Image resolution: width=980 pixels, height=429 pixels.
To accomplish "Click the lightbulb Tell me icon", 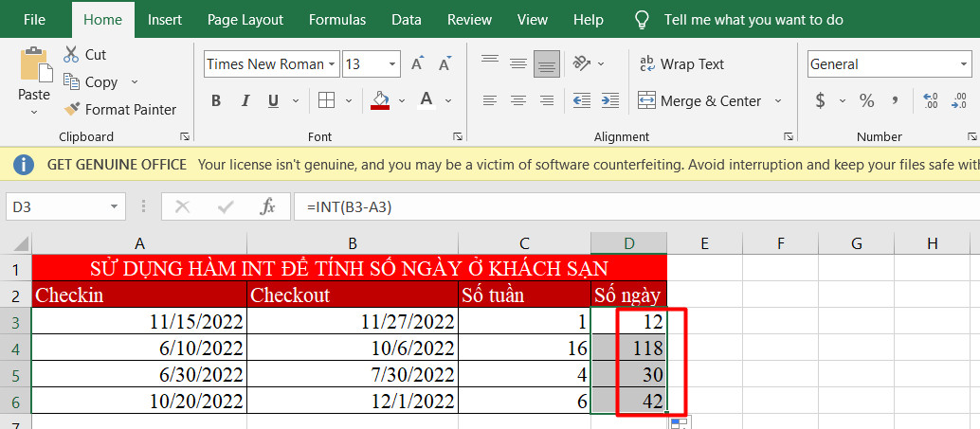I will (x=642, y=20).
